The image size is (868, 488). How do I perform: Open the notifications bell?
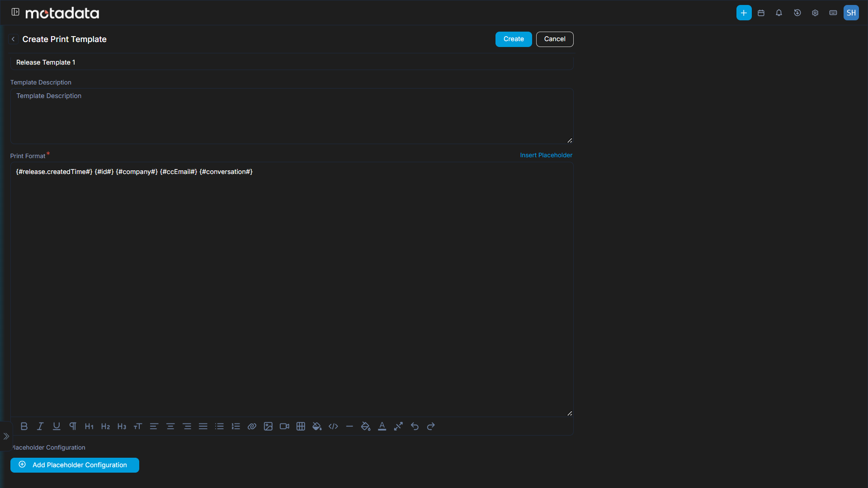click(779, 13)
